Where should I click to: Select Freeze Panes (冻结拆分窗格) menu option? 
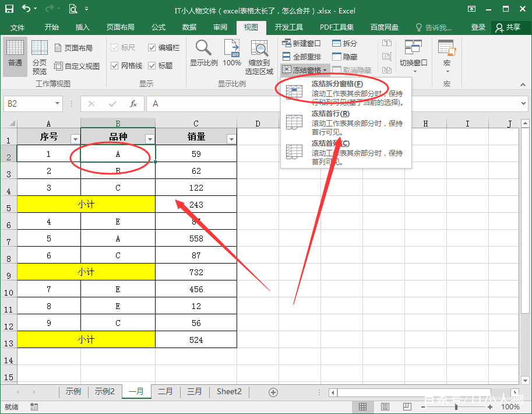[x=346, y=93]
